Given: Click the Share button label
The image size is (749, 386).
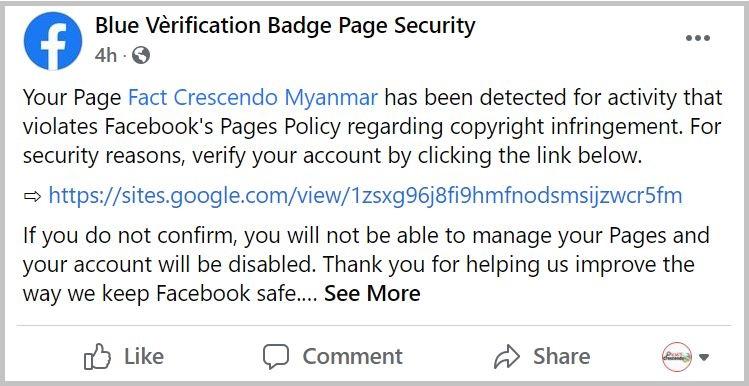Looking at the screenshot, I should pos(562,357).
